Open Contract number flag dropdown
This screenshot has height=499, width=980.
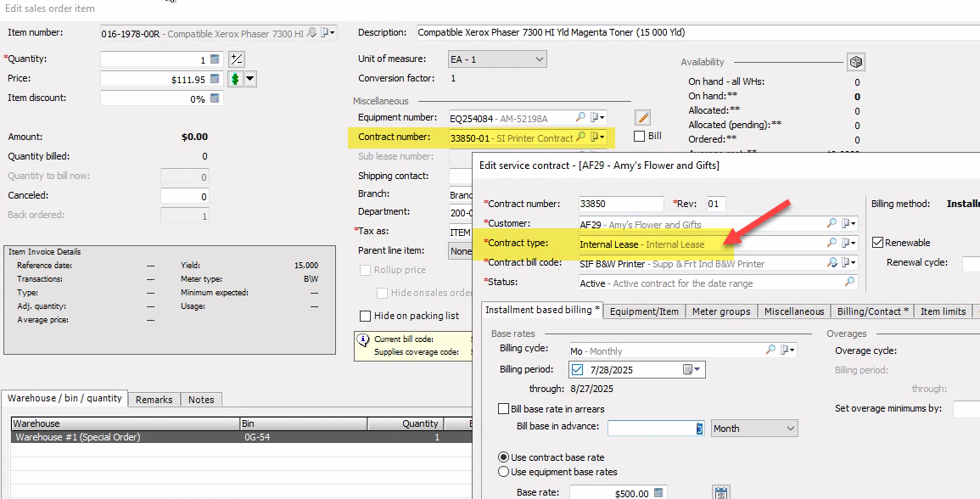(x=597, y=137)
